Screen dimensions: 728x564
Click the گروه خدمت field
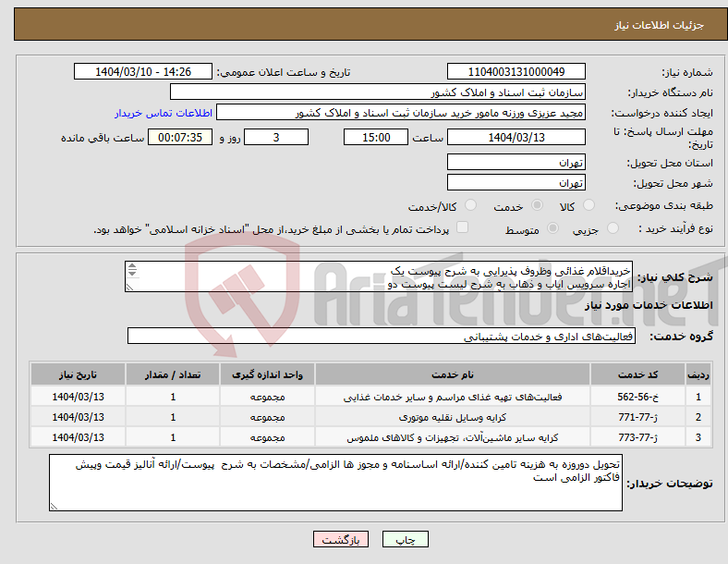pos(382,336)
